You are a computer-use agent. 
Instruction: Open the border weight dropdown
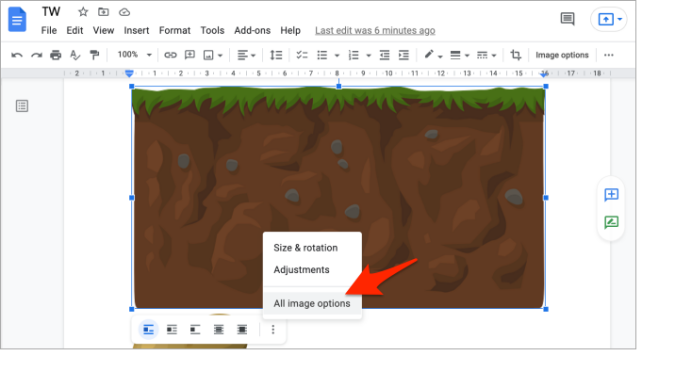point(459,55)
